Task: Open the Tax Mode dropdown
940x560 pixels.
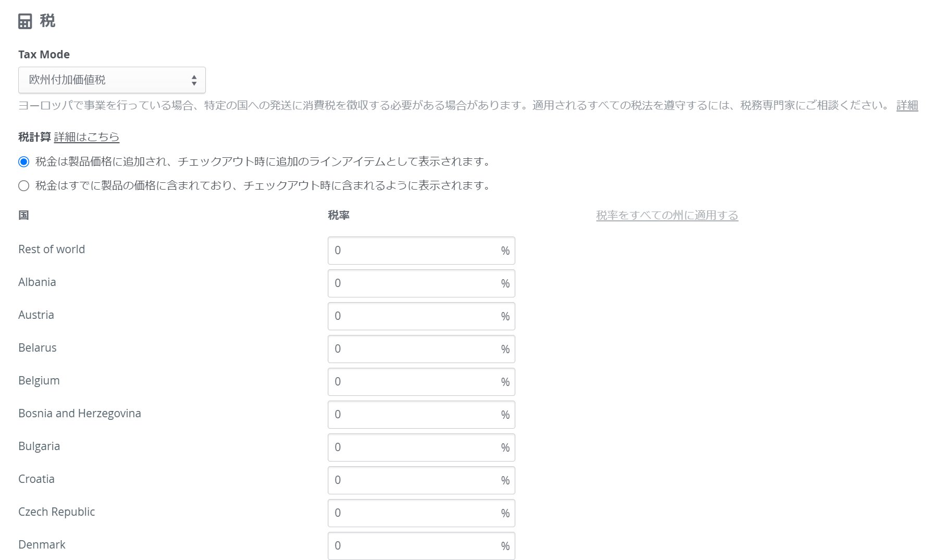Action: pyautogui.click(x=112, y=80)
